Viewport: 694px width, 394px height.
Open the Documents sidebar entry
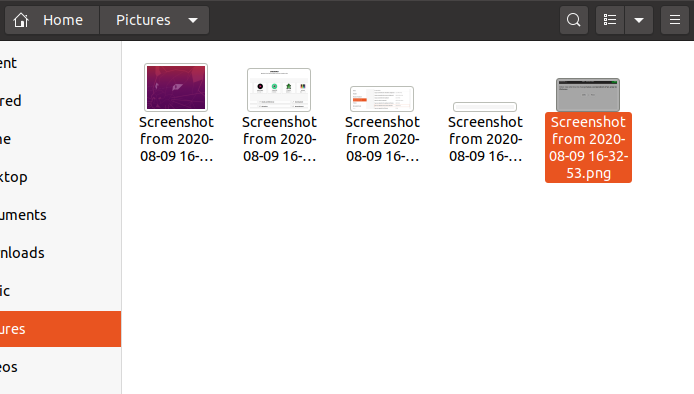click(60, 215)
